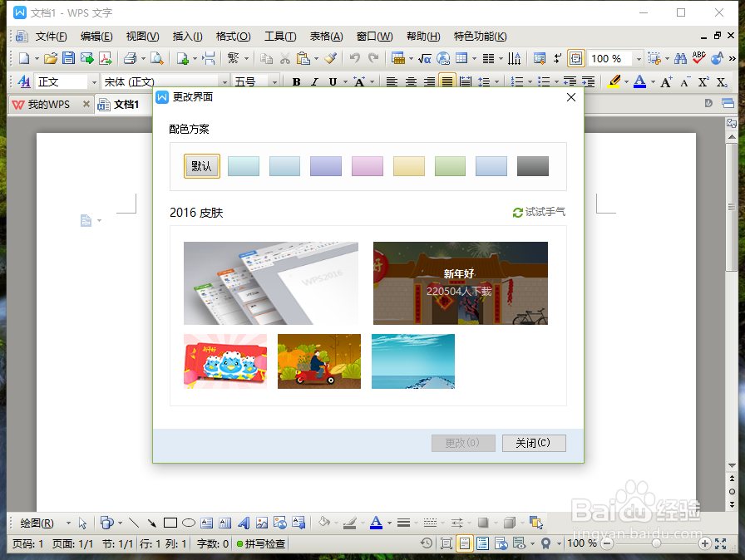Open the font size dropdown 五号
The height and width of the screenshot is (560, 745).
[x=274, y=82]
